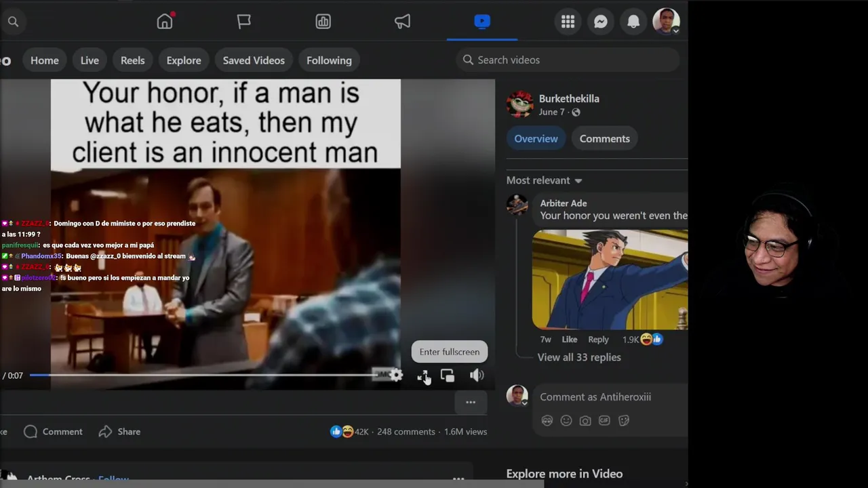This screenshot has height=488, width=868.
Task: Open the apps grid menu icon
Action: pyautogui.click(x=568, y=22)
